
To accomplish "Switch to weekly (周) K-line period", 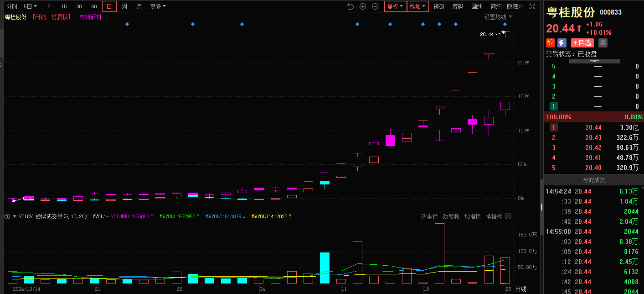I will (124, 6).
